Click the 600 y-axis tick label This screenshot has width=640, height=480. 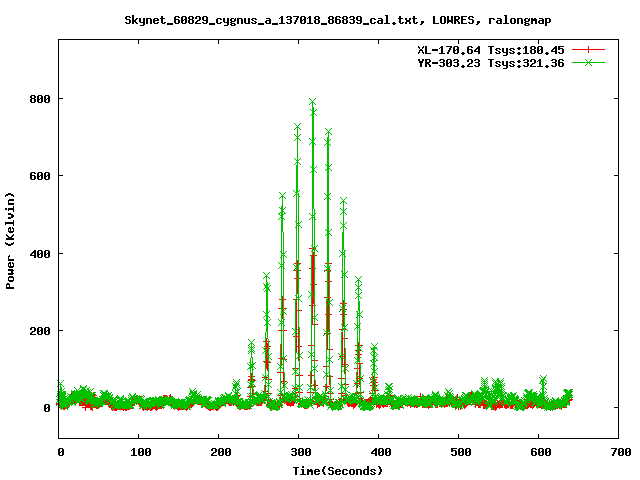pos(40,176)
